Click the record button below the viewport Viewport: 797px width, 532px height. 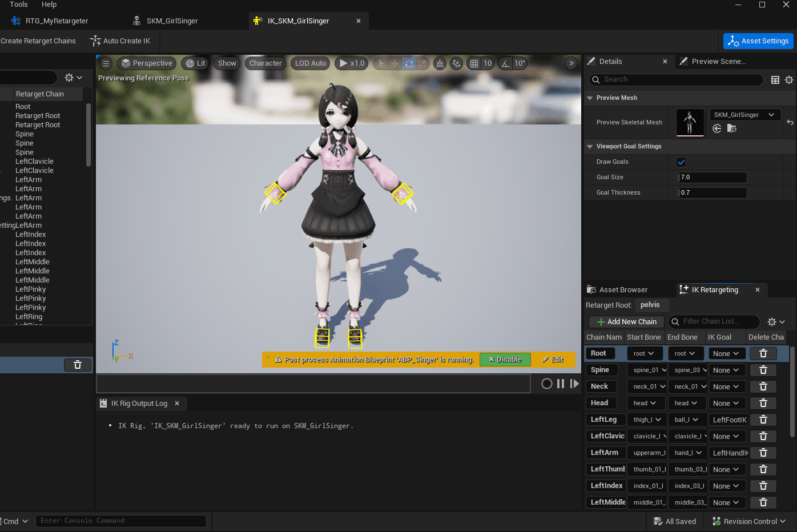[x=546, y=384]
